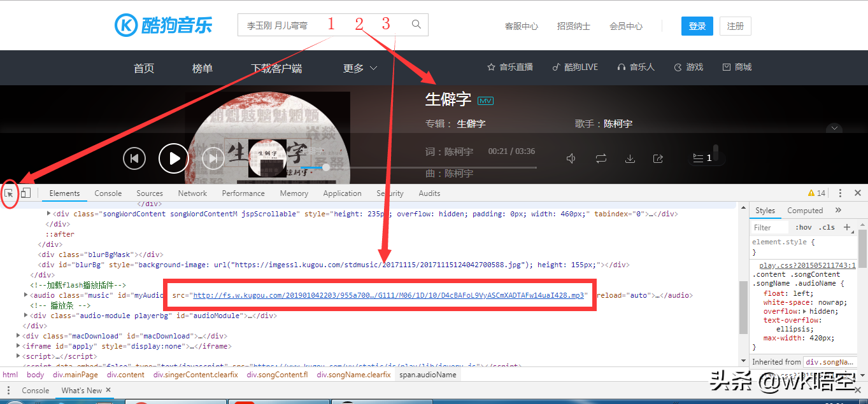868x404 pixels.
Task: Select the Inspect Element tool in DevTools
Action: point(10,193)
